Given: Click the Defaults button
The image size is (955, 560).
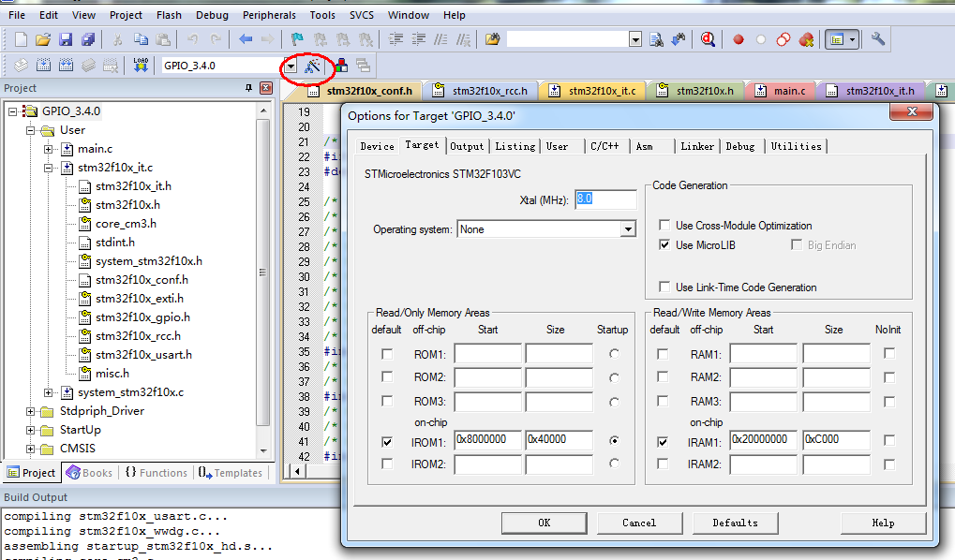Looking at the screenshot, I should click(735, 523).
